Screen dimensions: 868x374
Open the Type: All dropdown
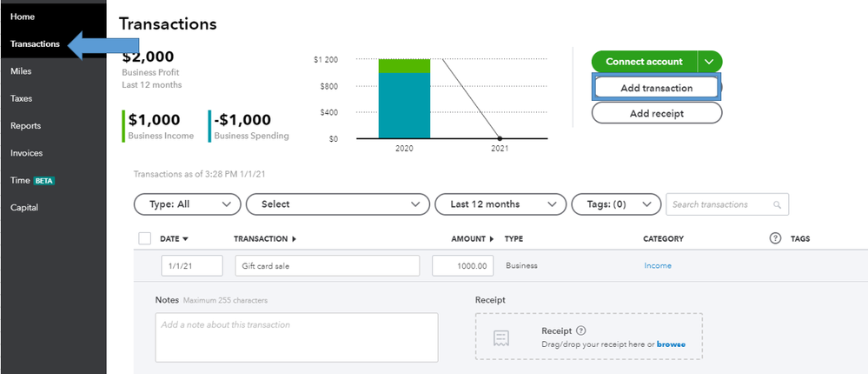coord(187,204)
